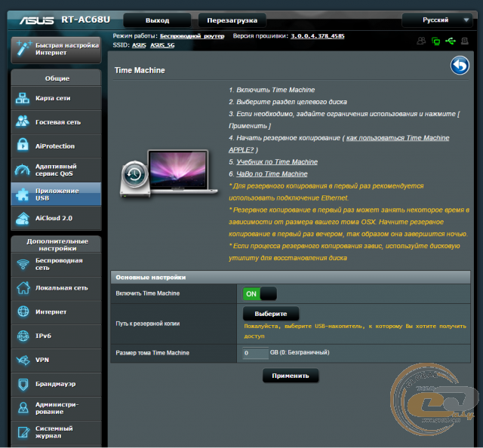Open the AiCloud 2.0 cloud icon
Screen dimensions: 483x448
coord(23,218)
